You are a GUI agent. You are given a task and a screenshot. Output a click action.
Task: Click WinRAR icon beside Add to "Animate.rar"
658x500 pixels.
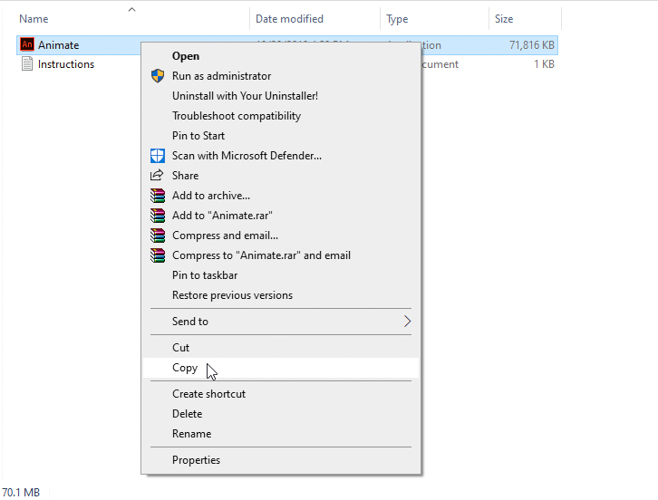pos(158,215)
